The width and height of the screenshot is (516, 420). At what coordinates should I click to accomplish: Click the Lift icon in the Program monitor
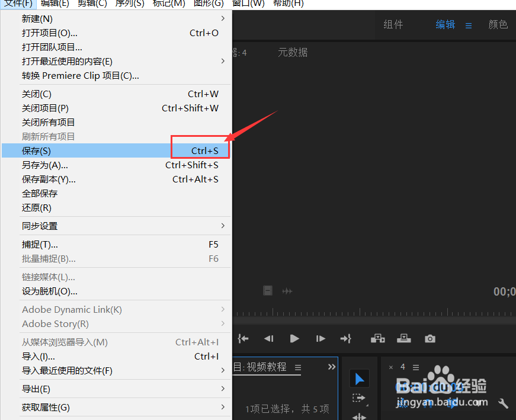coord(378,338)
